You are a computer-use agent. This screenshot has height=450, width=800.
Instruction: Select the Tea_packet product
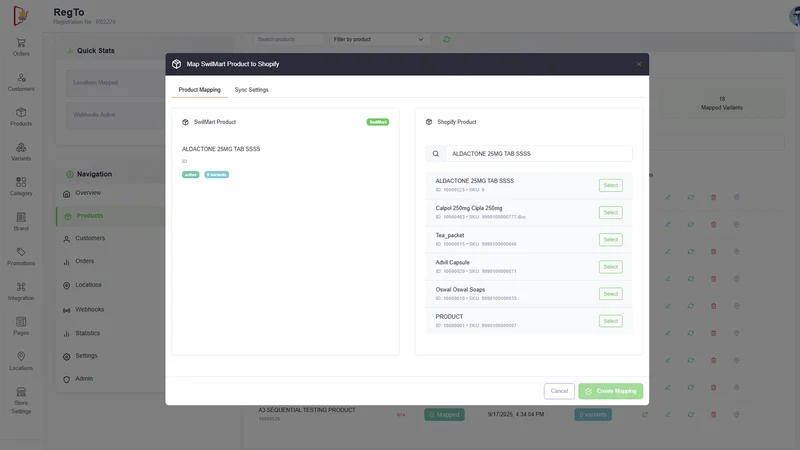pos(610,239)
